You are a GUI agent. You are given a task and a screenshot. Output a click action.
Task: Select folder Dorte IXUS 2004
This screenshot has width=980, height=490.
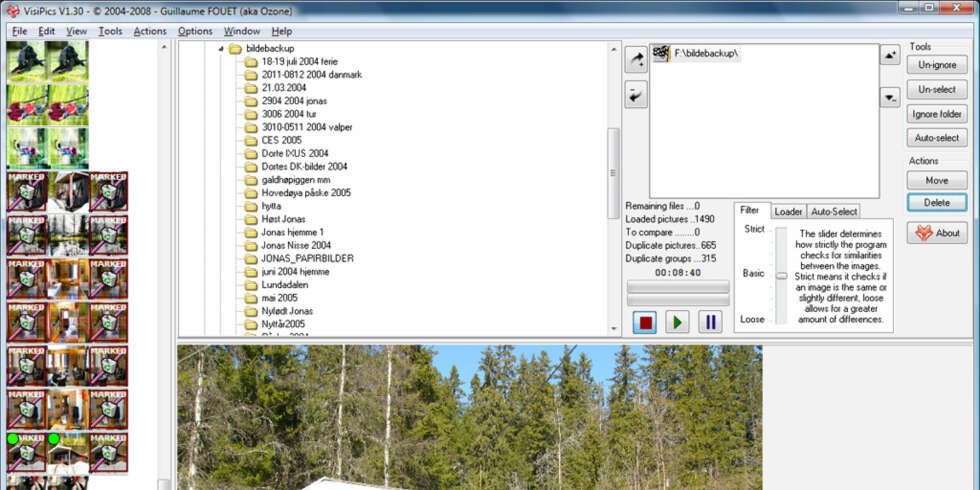(x=295, y=153)
